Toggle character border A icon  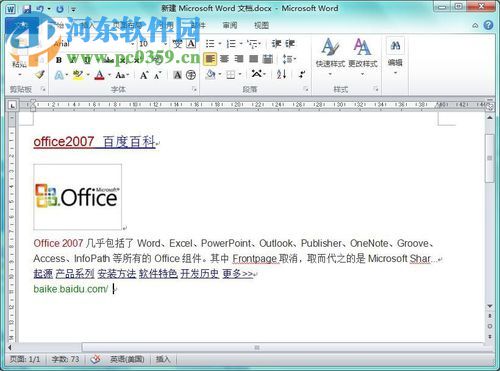191,44
